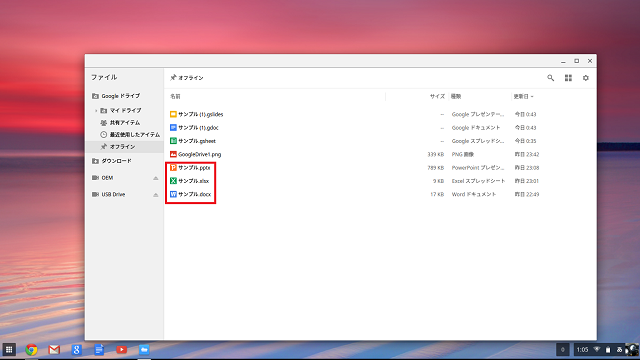Click the Sheets icon of サンプル.gsheet
The height and width of the screenshot is (360, 640).
[173, 141]
